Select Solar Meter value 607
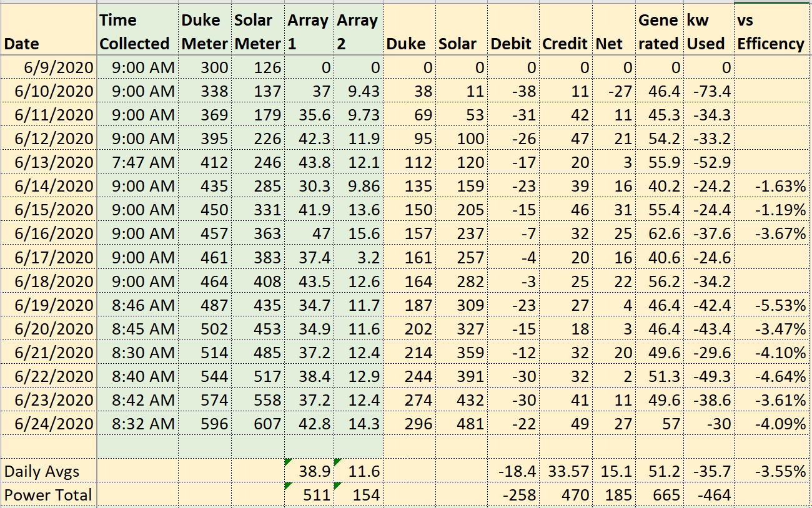The height and width of the screenshot is (508, 812). click(x=258, y=423)
